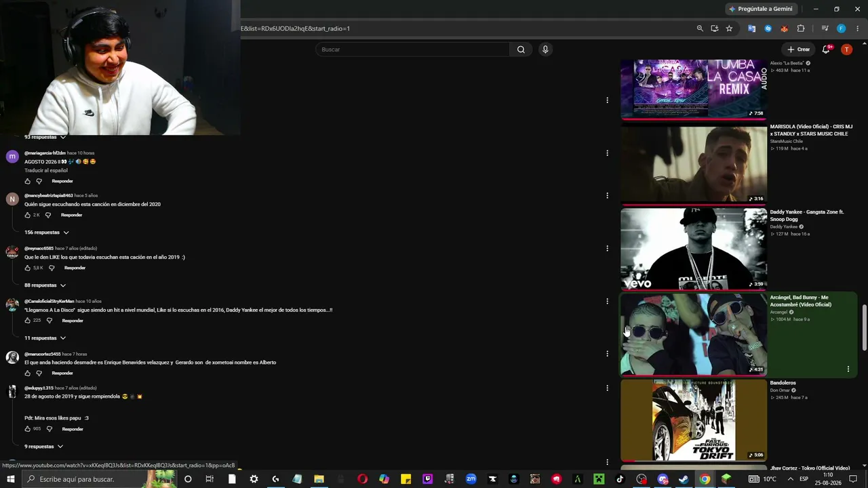
Task: Open the @edupyy.t.315 channel link
Action: (x=39, y=388)
